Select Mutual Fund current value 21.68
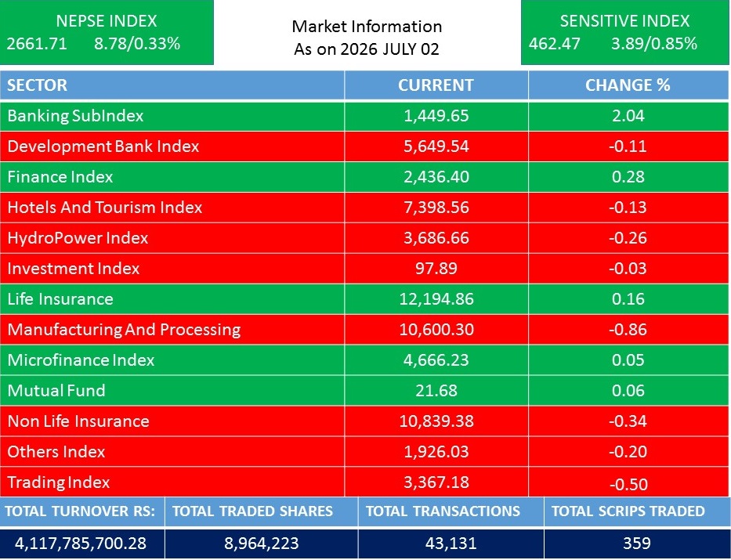This screenshot has height=560, width=731. click(436, 390)
